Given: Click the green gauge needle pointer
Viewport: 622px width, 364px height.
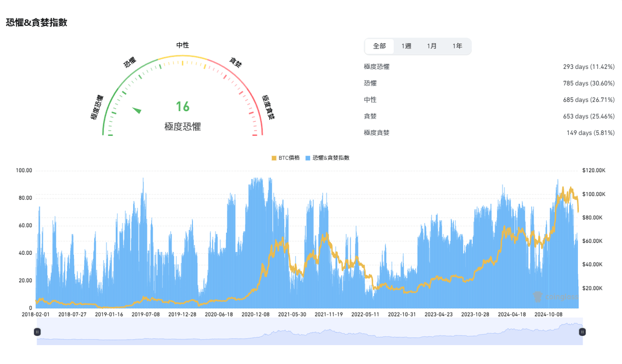Looking at the screenshot, I should coord(138,111).
